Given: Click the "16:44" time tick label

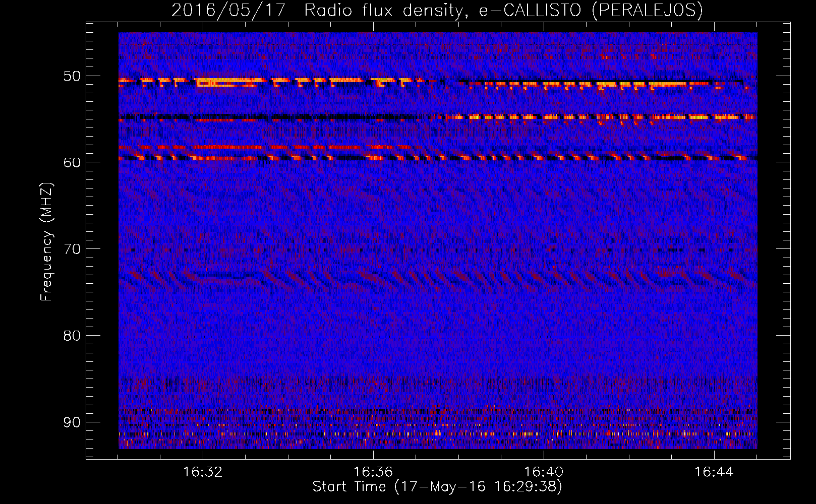Looking at the screenshot, I should [714, 472].
